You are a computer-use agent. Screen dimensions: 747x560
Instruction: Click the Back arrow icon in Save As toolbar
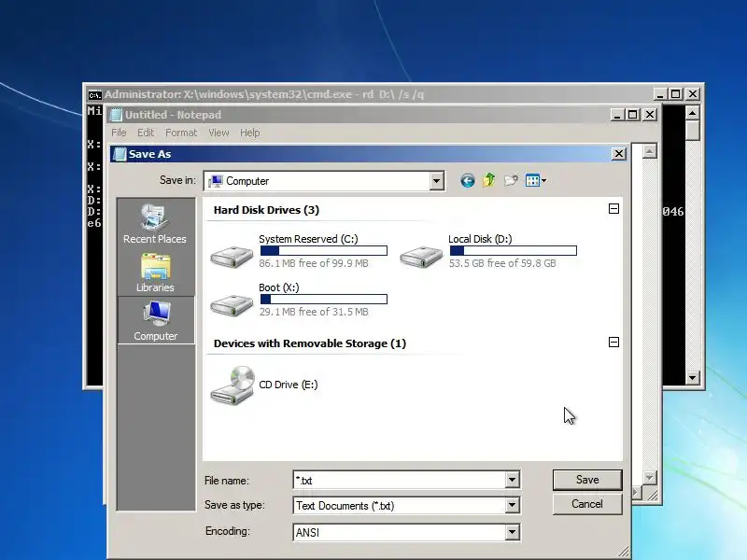(x=468, y=181)
